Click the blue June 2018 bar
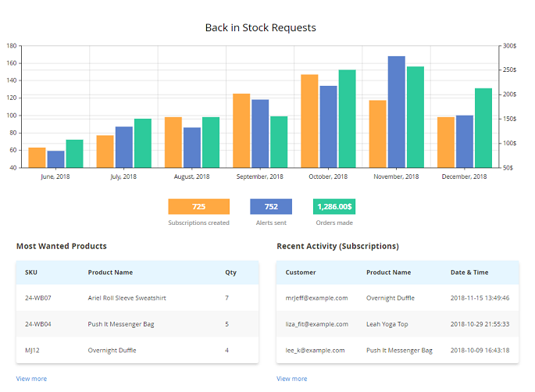The height and width of the screenshot is (392, 535). (55, 159)
